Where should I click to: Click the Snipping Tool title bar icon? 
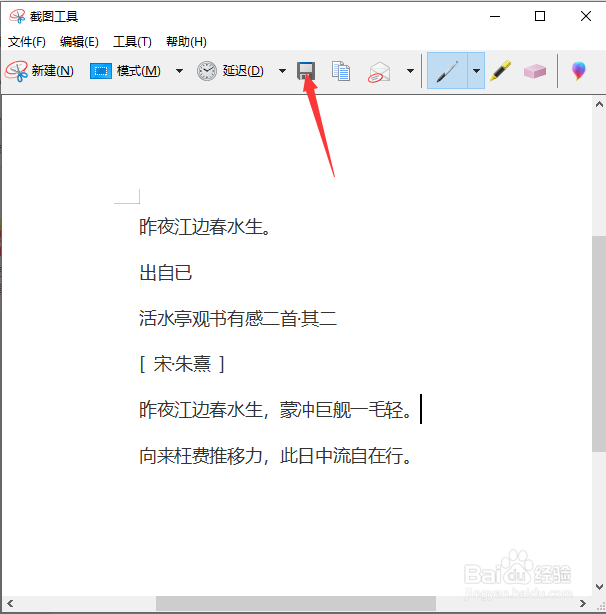[x=17, y=16]
